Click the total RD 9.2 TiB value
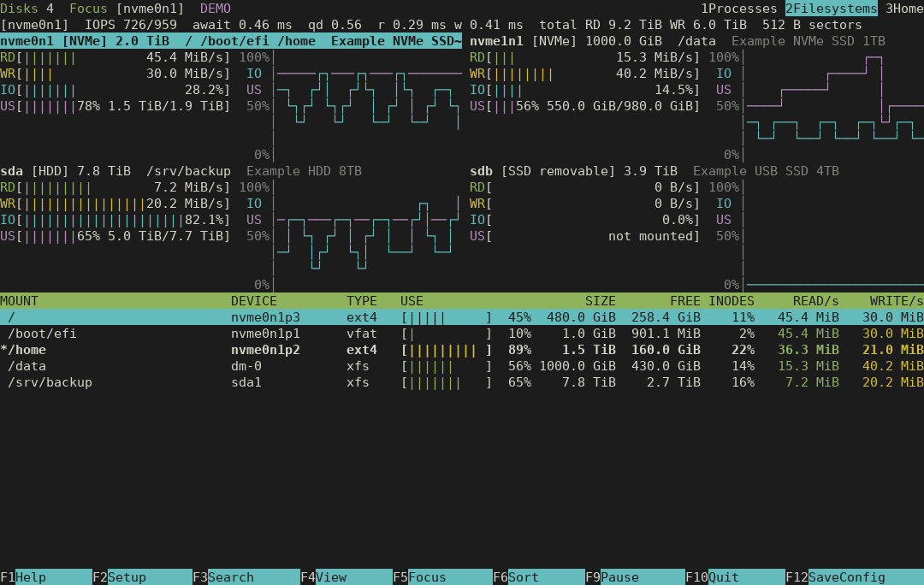This screenshot has width=924, height=585. point(601,25)
